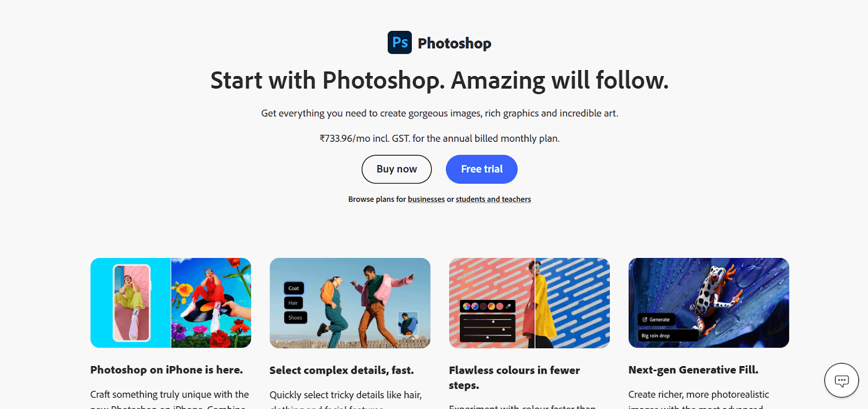Screen dimensions: 868x409
Task: Open the Next-gen Generative Fill image card
Action: point(709,303)
